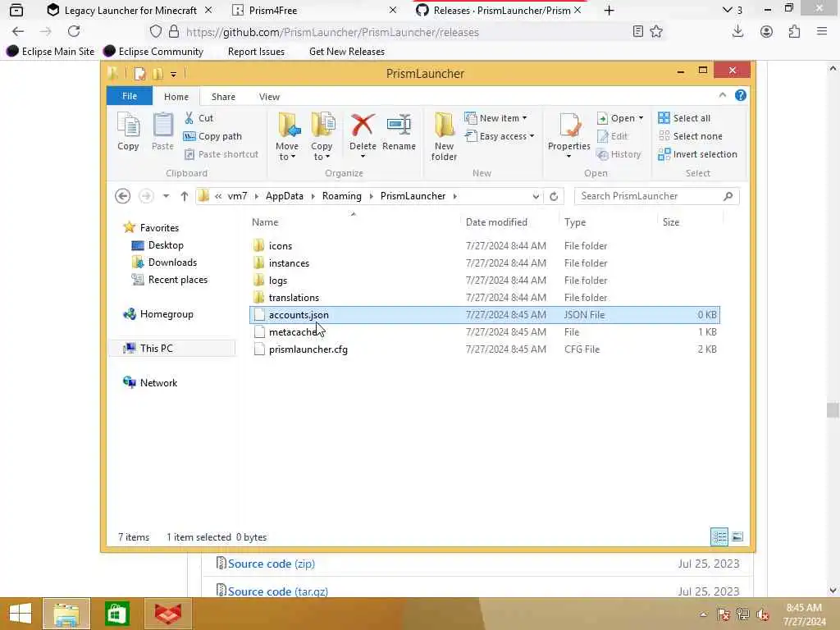Image resolution: width=840 pixels, height=630 pixels.
Task: Switch to Details view icon in status bar
Action: coord(719,536)
